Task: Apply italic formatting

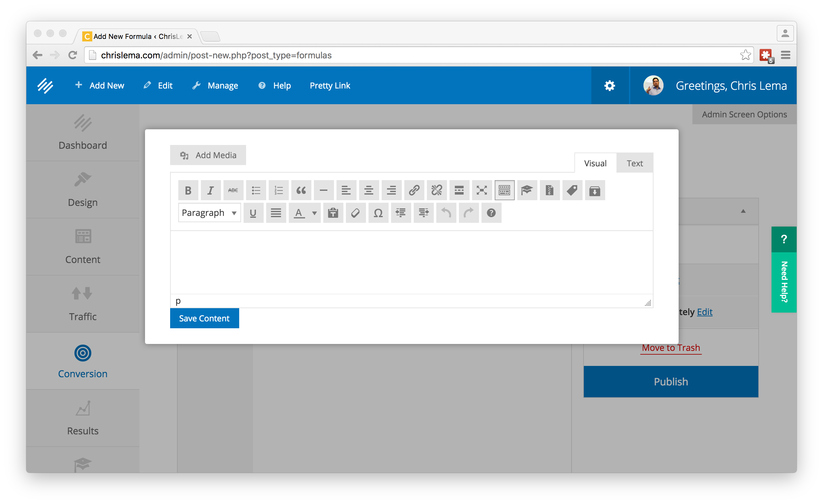Action: [210, 190]
